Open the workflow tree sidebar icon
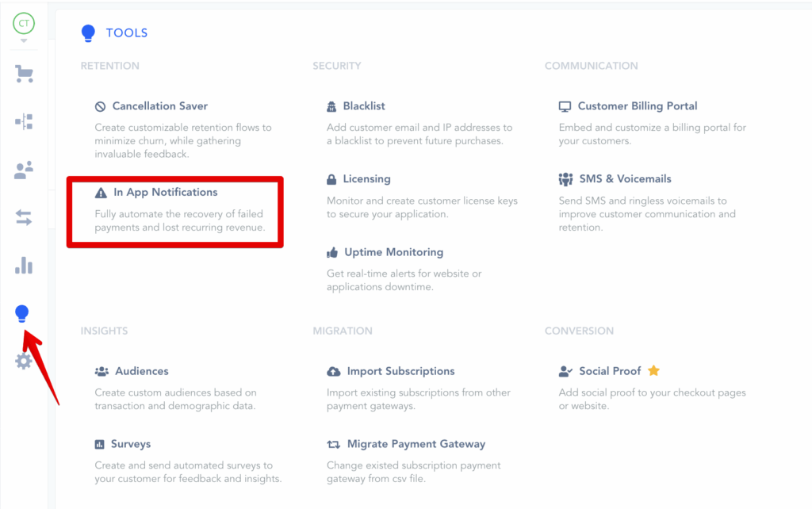Image resolution: width=812 pixels, height=509 pixels. coord(24,122)
